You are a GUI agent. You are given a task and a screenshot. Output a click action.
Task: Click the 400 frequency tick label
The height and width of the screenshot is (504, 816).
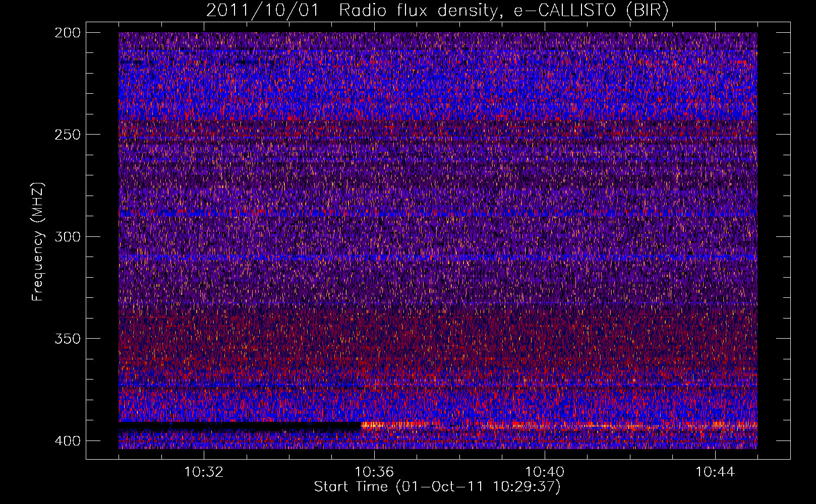(x=67, y=440)
